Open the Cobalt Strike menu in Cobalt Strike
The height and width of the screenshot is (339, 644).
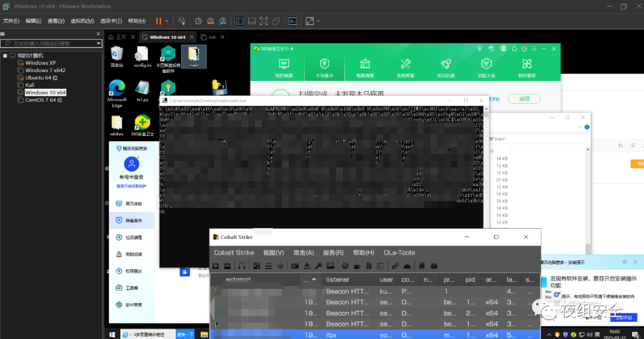tap(234, 253)
